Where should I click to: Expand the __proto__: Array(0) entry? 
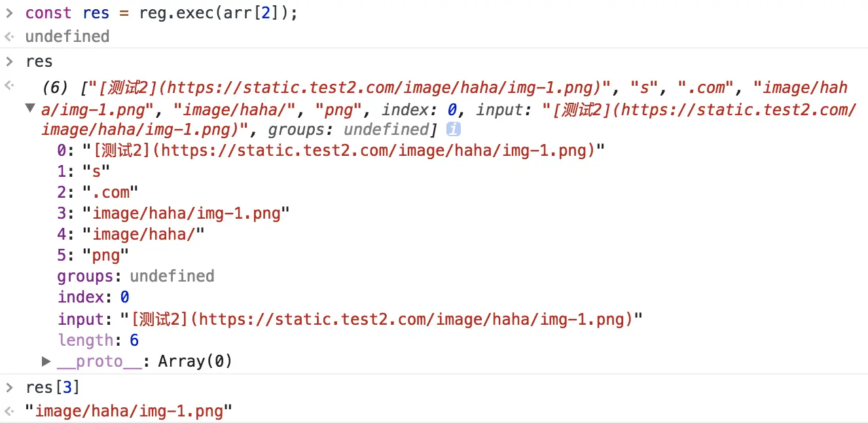coord(46,361)
